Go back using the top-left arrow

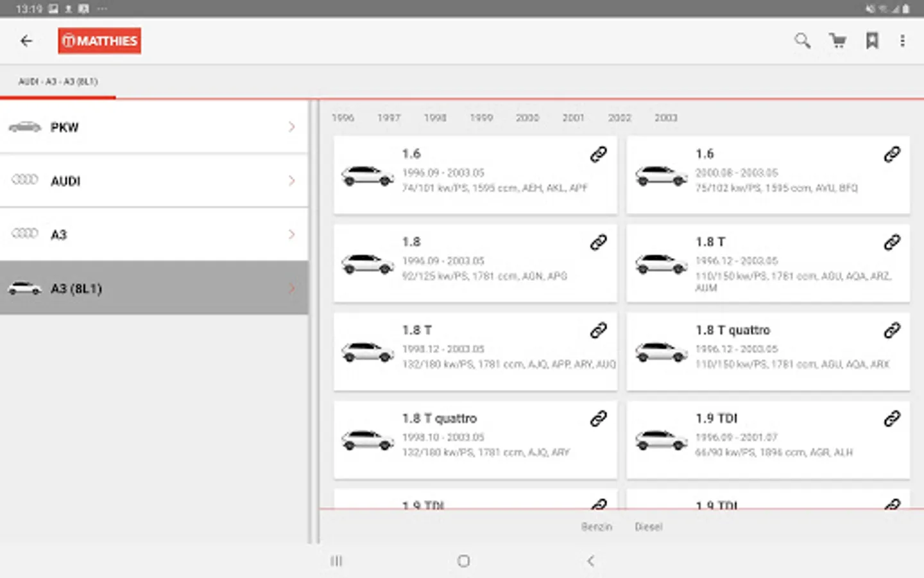pos(26,41)
